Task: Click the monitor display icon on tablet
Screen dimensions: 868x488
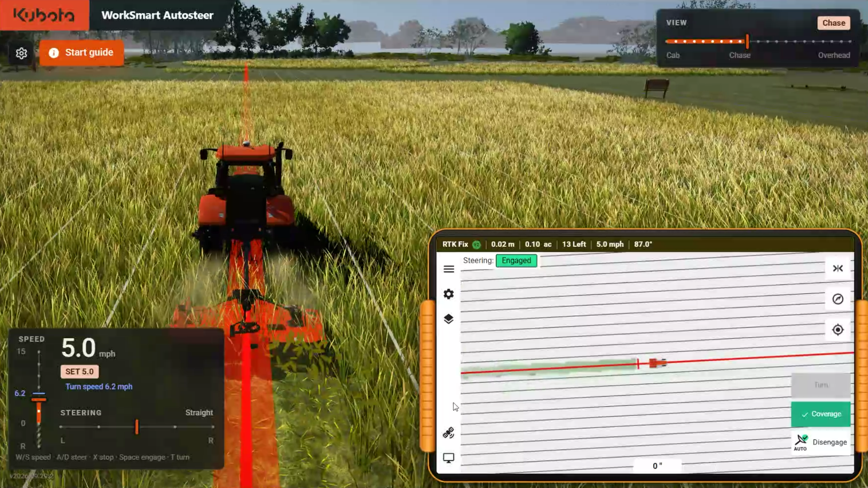Action: coord(448,458)
